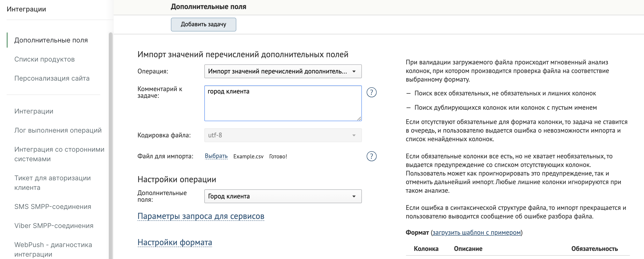This screenshot has height=259, width=644.
Task: Open Списки продуктов sidebar item
Action: pos(44,59)
